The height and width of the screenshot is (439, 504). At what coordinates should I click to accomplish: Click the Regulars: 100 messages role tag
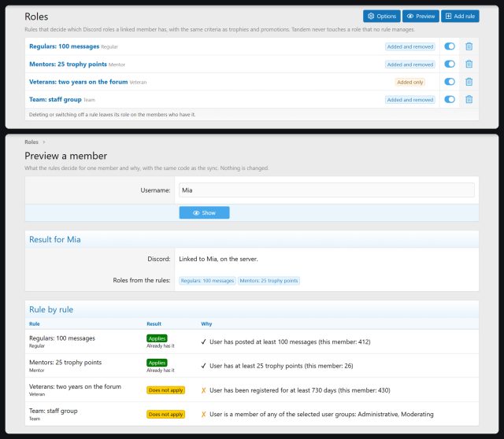[207, 281]
